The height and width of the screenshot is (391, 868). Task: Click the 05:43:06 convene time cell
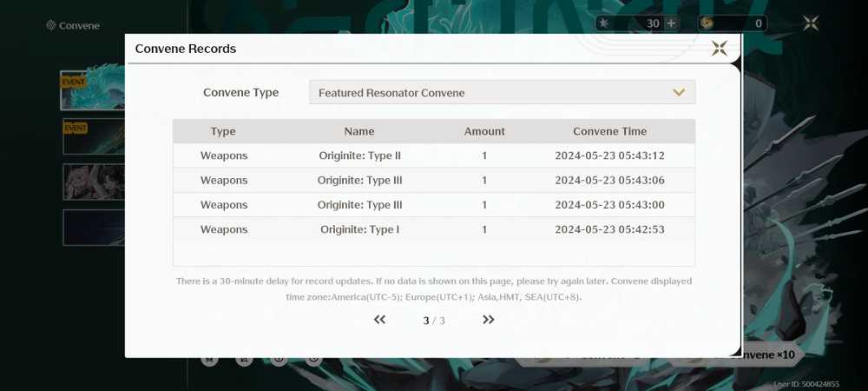click(609, 180)
